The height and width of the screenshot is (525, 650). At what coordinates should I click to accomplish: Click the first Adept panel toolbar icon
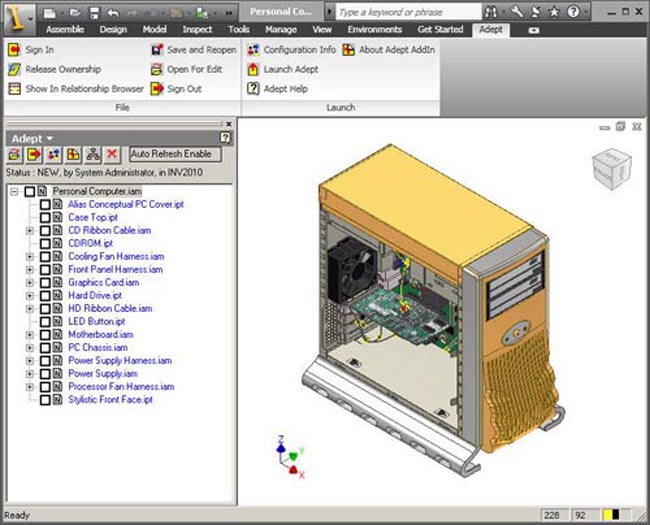15,155
